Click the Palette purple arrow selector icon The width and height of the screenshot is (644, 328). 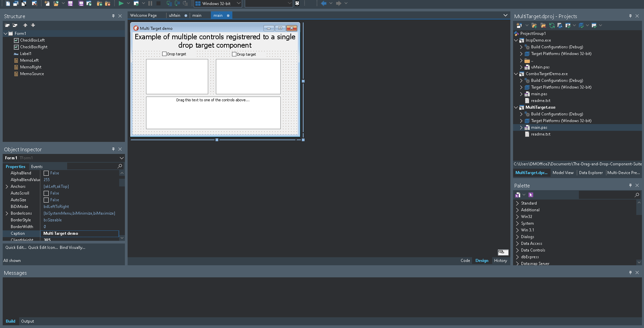coord(531,195)
